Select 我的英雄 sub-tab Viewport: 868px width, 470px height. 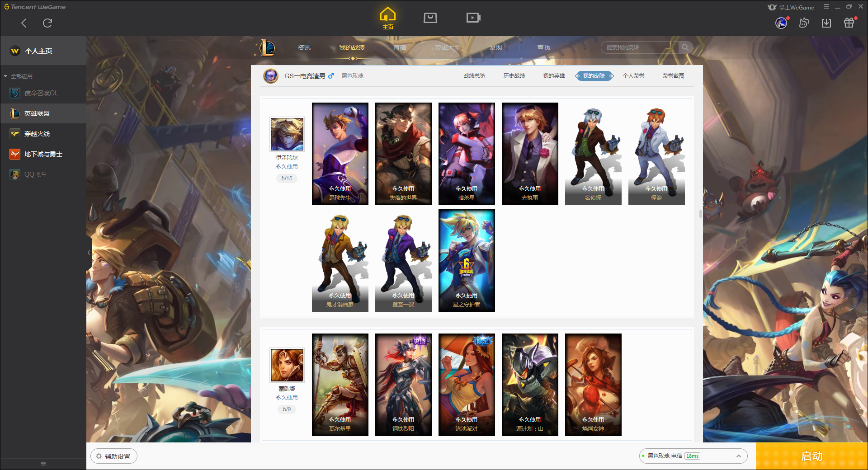tap(554, 76)
